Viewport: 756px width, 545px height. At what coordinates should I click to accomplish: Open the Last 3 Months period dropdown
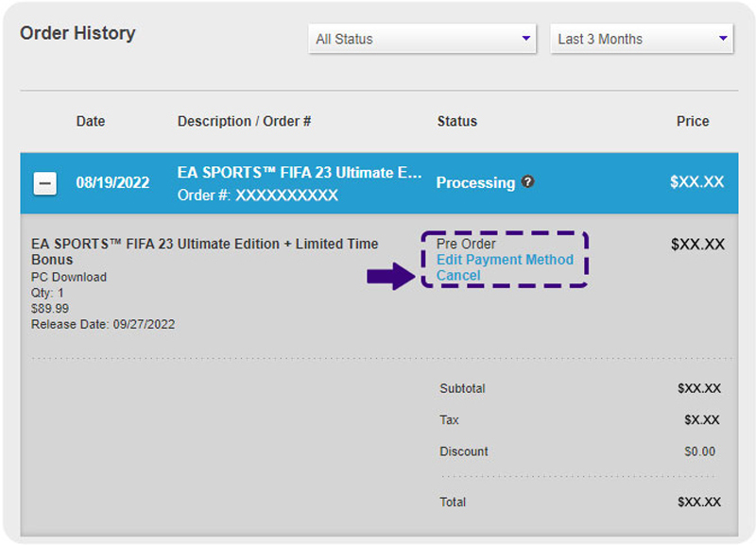pos(642,39)
